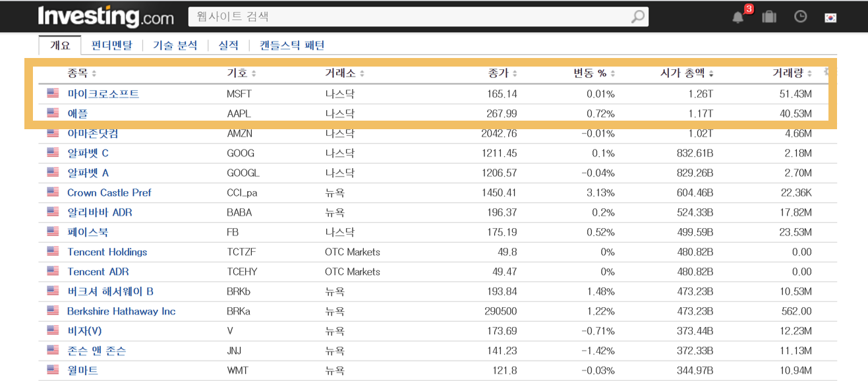The height and width of the screenshot is (381, 868).
Task: Open the 존슨 앤 존슨 link
Action: click(96, 351)
